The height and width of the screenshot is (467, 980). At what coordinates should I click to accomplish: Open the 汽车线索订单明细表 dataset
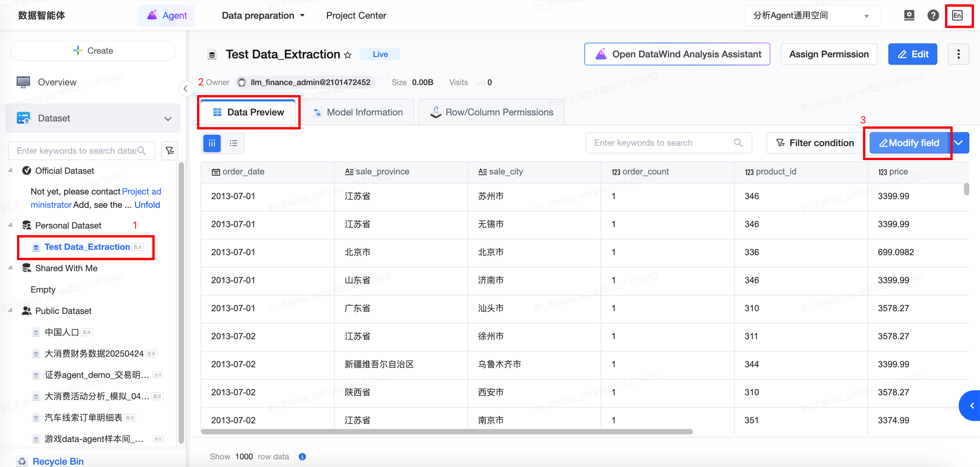click(84, 418)
